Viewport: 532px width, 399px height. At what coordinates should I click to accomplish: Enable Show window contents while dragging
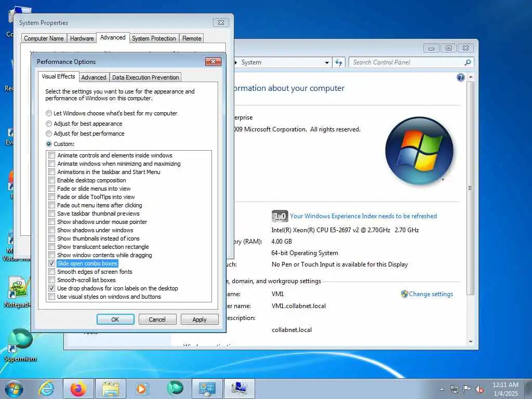[51, 255]
